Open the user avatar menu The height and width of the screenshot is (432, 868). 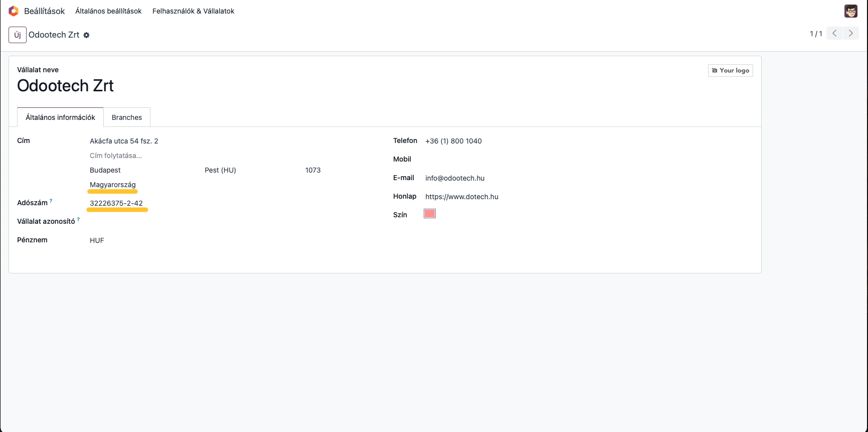(850, 11)
